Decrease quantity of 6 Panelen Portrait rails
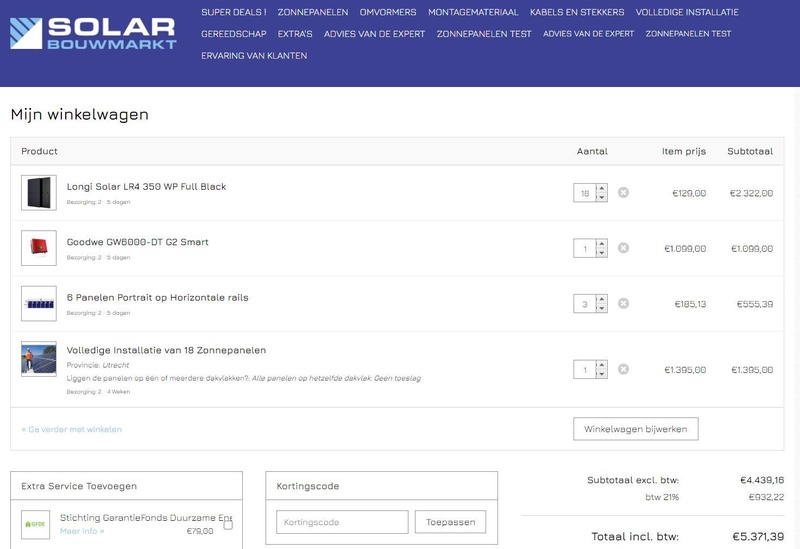The height and width of the screenshot is (549, 800). tap(602, 309)
